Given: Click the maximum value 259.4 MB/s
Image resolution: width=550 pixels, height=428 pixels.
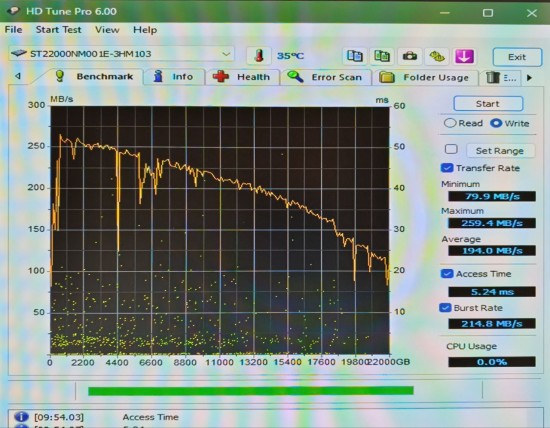Looking at the screenshot, I should [492, 223].
